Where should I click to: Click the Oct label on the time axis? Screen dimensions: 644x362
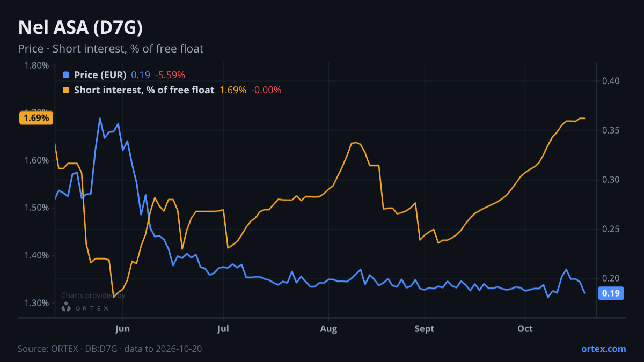(525, 329)
